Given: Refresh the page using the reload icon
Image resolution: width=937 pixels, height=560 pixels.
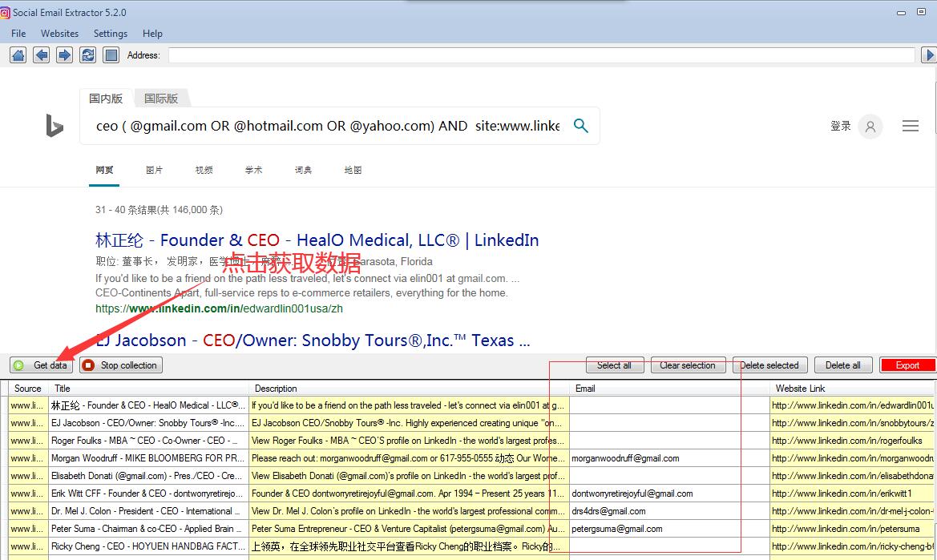Looking at the screenshot, I should coord(87,55).
